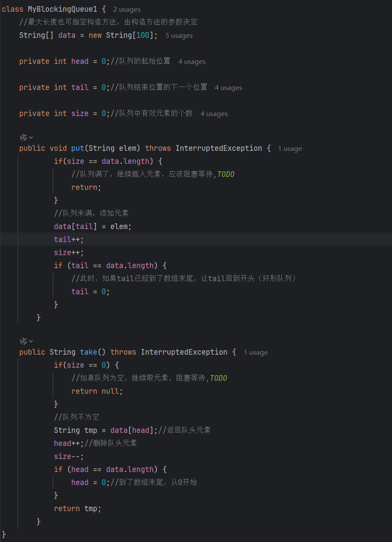
Task: Click the AI actions icon above take method
Action: [23, 341]
